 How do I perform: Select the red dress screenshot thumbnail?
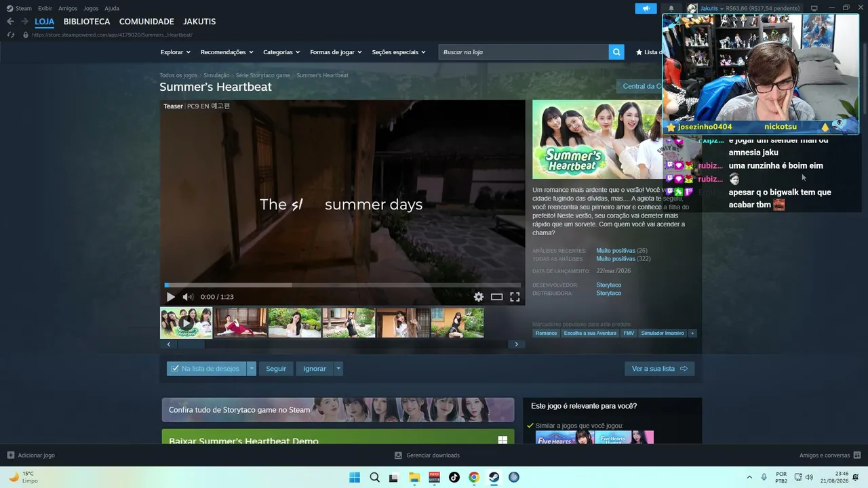click(241, 323)
